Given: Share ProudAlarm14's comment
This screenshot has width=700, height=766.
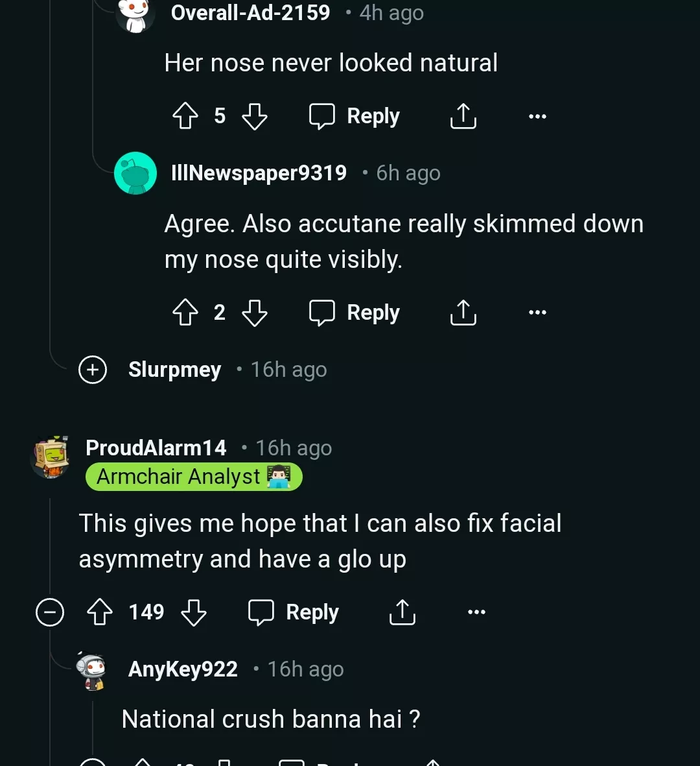Looking at the screenshot, I should pyautogui.click(x=402, y=612).
